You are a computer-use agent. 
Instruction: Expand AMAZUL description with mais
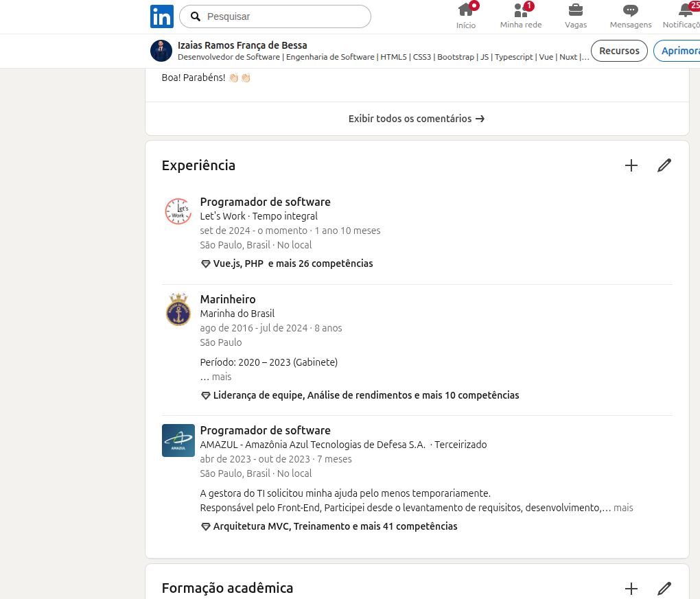click(623, 508)
